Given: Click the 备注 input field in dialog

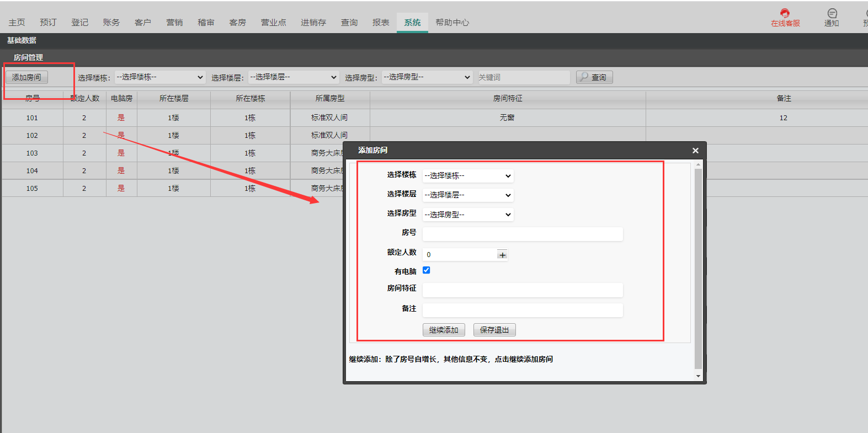Looking at the screenshot, I should [x=523, y=310].
